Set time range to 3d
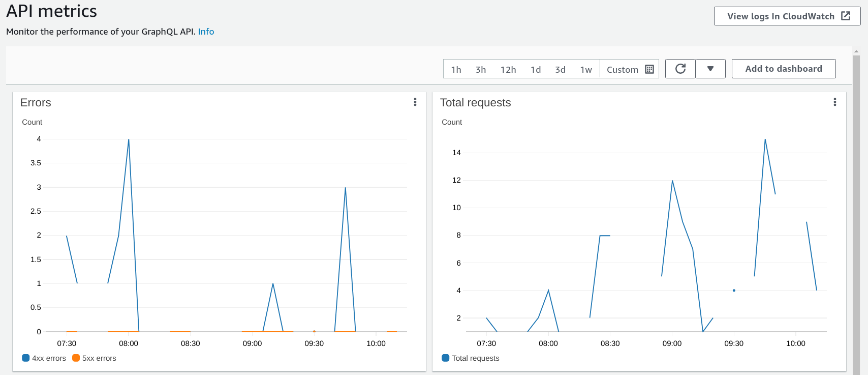 pyautogui.click(x=560, y=69)
